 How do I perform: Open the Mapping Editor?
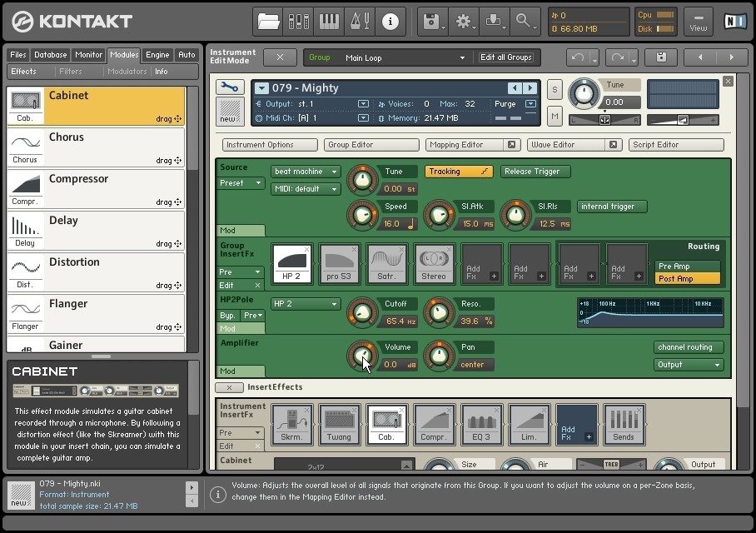tap(473, 145)
